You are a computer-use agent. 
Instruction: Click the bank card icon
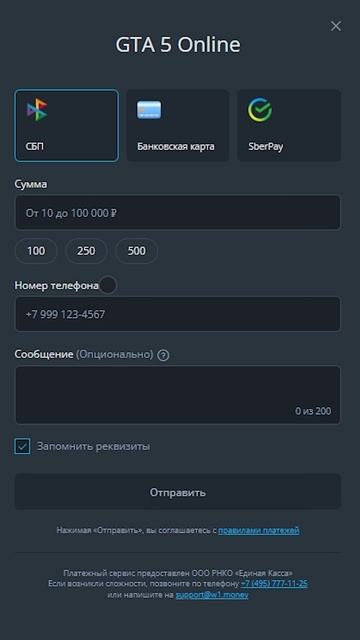pos(149,110)
